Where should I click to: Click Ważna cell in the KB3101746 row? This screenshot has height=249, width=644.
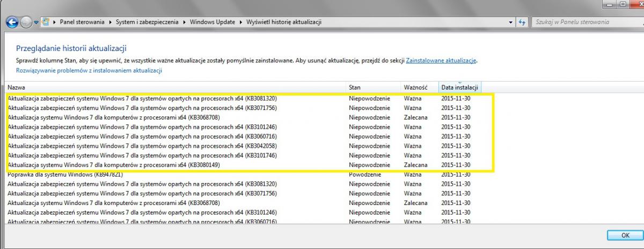(413, 156)
